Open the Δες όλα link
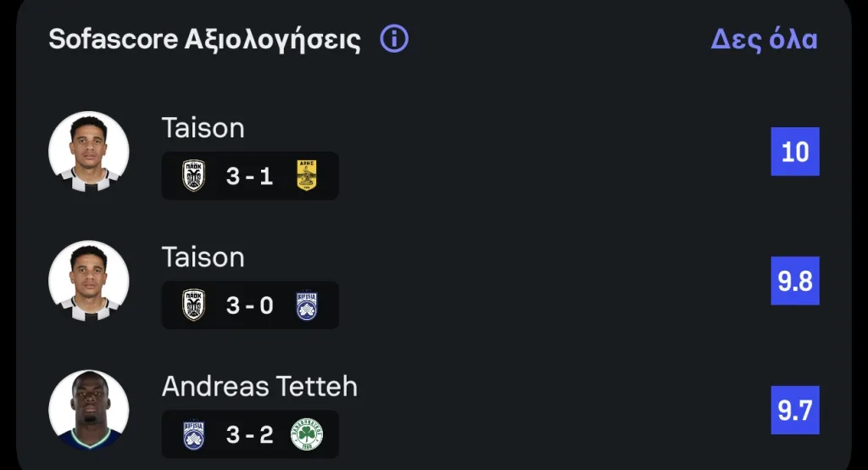This screenshot has width=868, height=470. coord(764,39)
